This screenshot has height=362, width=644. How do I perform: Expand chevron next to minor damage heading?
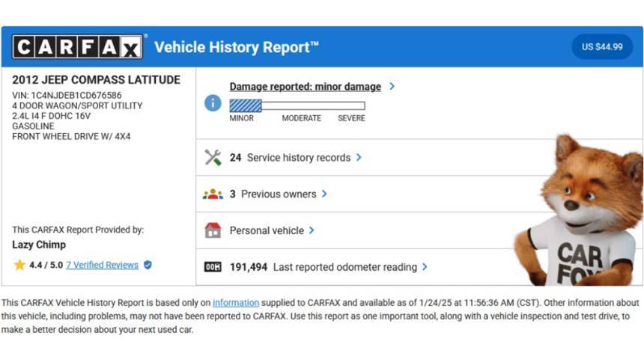[x=392, y=86]
